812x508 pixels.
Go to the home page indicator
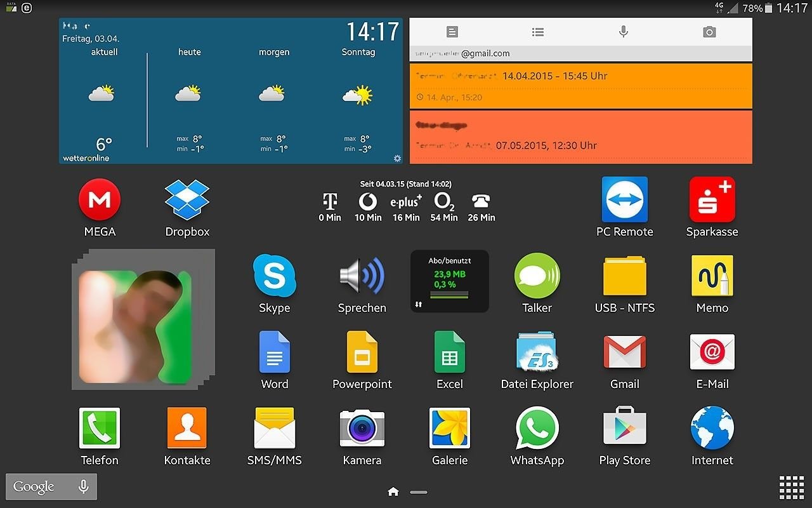[393, 491]
